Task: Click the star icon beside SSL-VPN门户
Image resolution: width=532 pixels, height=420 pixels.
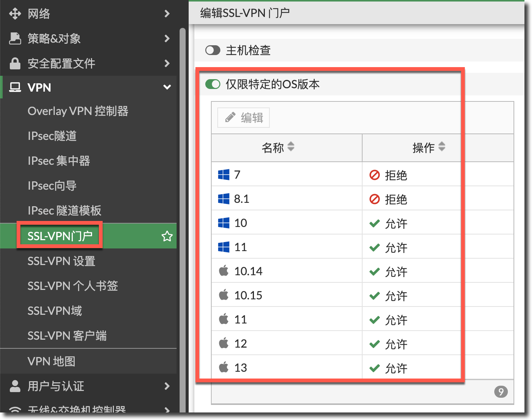Action: 167,236
